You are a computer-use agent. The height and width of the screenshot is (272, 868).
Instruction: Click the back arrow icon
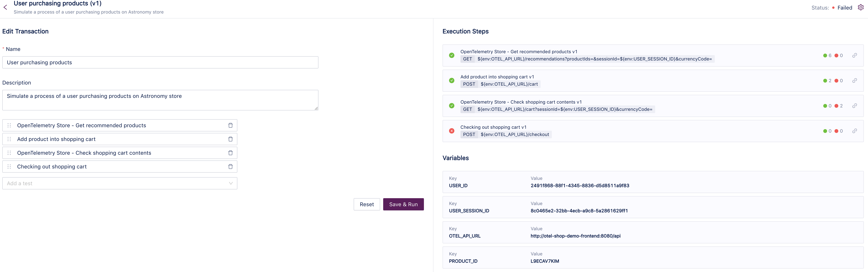[x=5, y=7]
